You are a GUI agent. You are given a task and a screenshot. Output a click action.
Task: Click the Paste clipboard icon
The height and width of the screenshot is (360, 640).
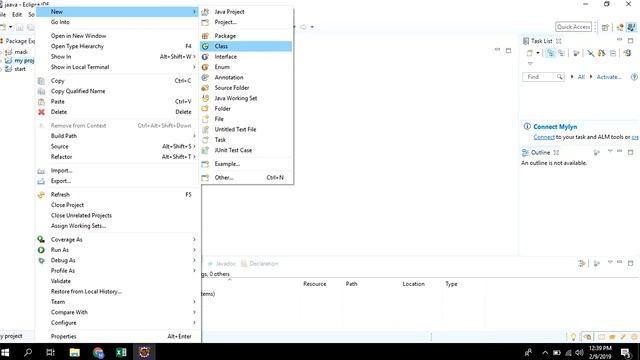tap(41, 102)
